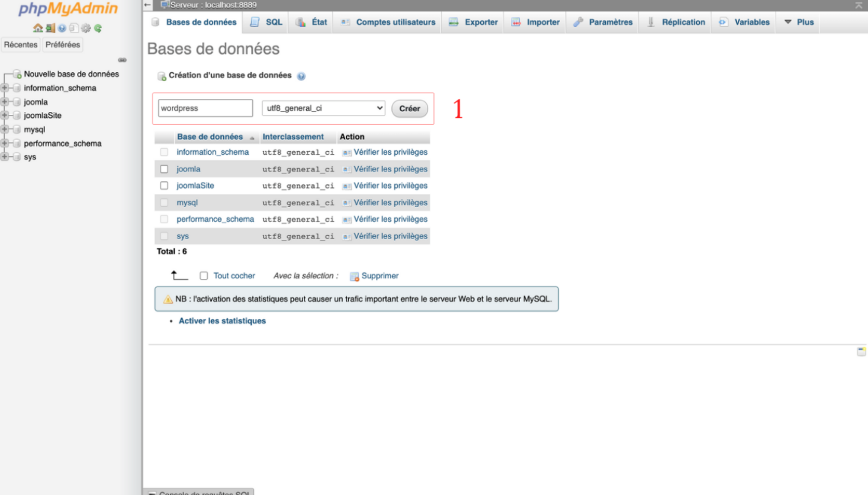Click the new database icon in tree
The image size is (868, 495).
[17, 74]
